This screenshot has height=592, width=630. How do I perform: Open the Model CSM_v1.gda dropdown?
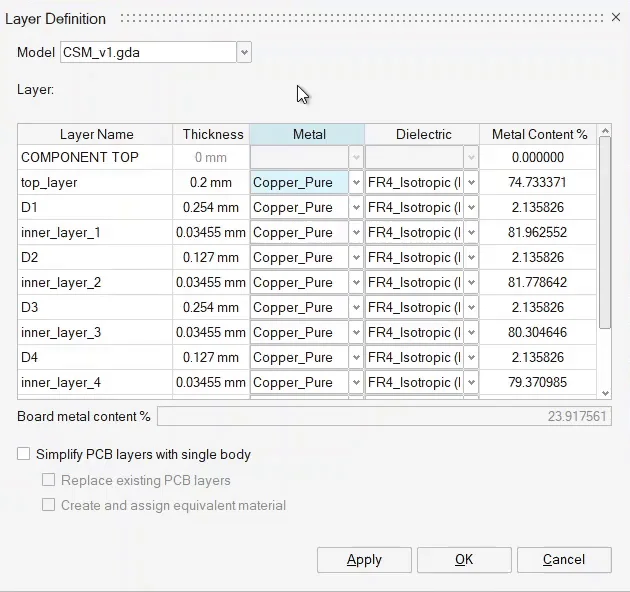tap(244, 52)
